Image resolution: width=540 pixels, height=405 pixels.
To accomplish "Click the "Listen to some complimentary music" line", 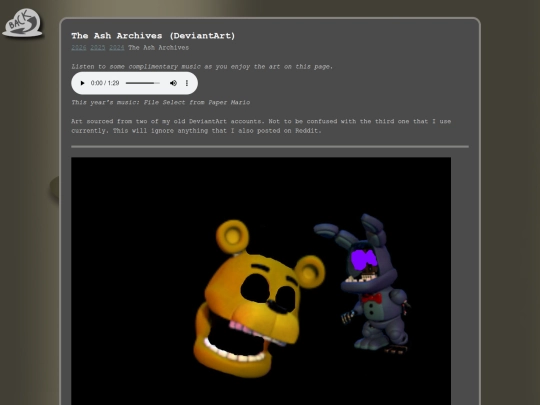I will [x=202, y=66].
